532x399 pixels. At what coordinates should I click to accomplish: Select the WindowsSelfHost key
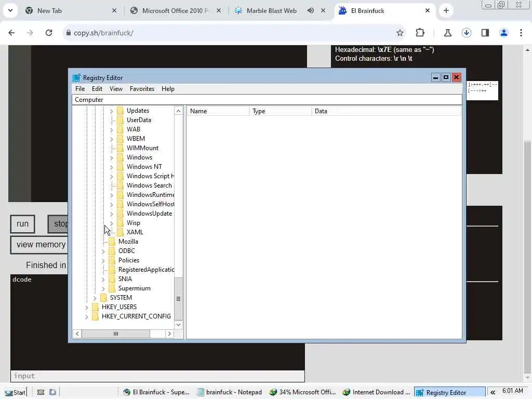[150, 204]
